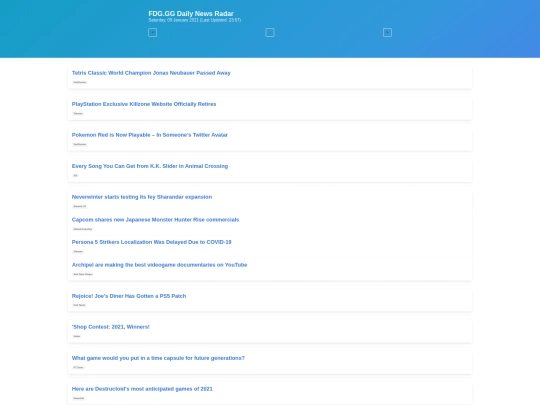
Task: Click the FDG.GG Daily News Radar title
Action: coord(191,13)
